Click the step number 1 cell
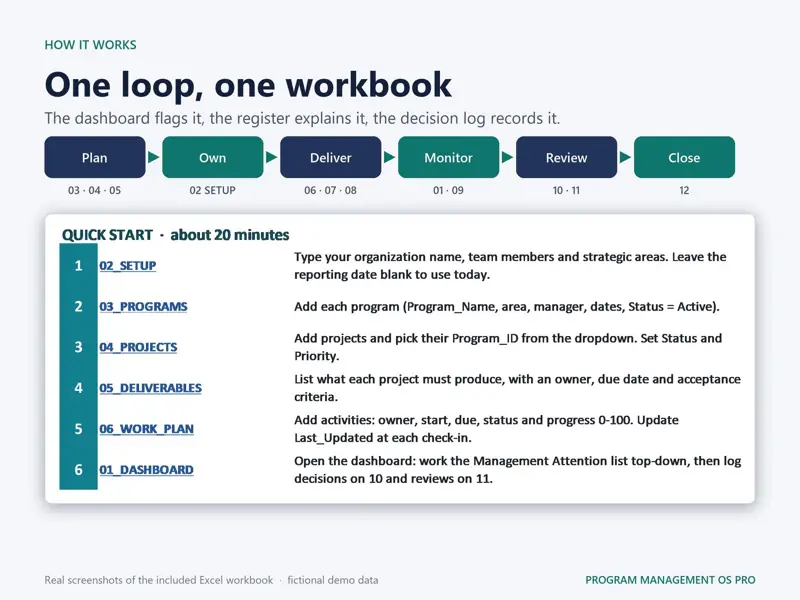800x600 pixels. pos(79,265)
